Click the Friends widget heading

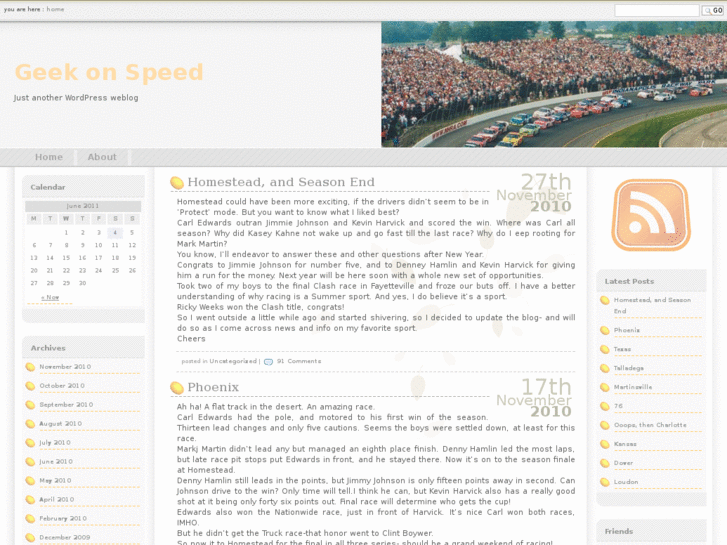pyautogui.click(x=619, y=531)
